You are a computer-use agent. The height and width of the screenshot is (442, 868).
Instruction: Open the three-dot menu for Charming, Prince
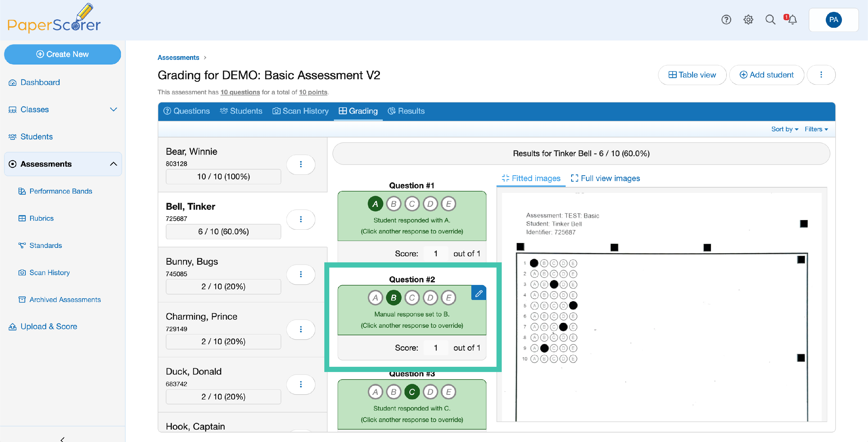[301, 329]
